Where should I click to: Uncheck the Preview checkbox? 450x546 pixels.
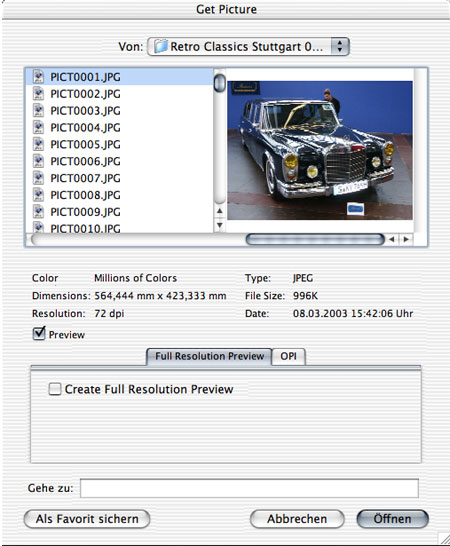tap(39, 334)
